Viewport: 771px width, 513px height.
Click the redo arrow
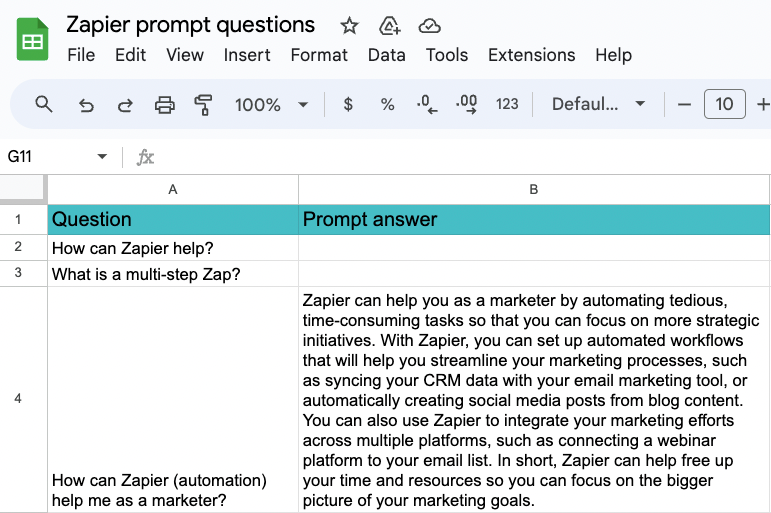click(125, 105)
